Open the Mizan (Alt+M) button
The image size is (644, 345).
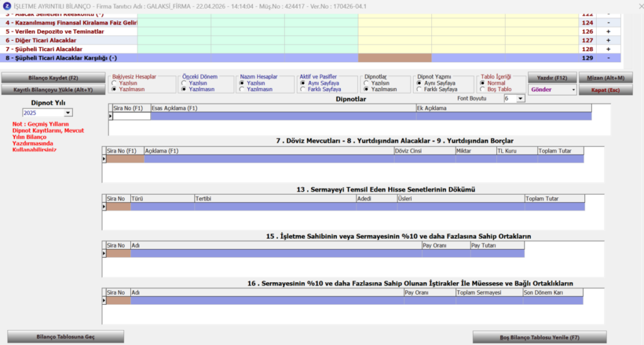coord(606,77)
